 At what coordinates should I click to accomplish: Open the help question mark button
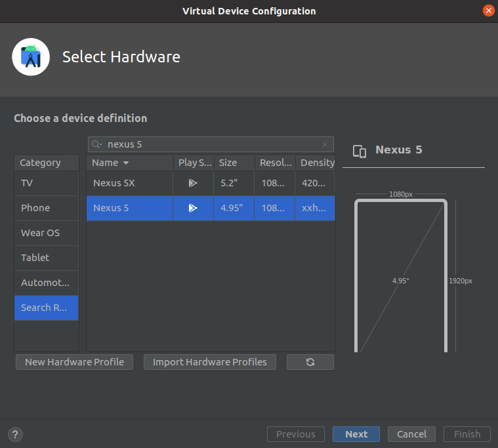point(15,434)
